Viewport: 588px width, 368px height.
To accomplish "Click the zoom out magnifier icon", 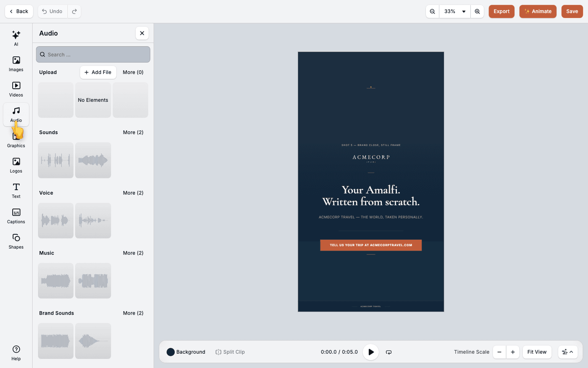I will [x=432, y=11].
